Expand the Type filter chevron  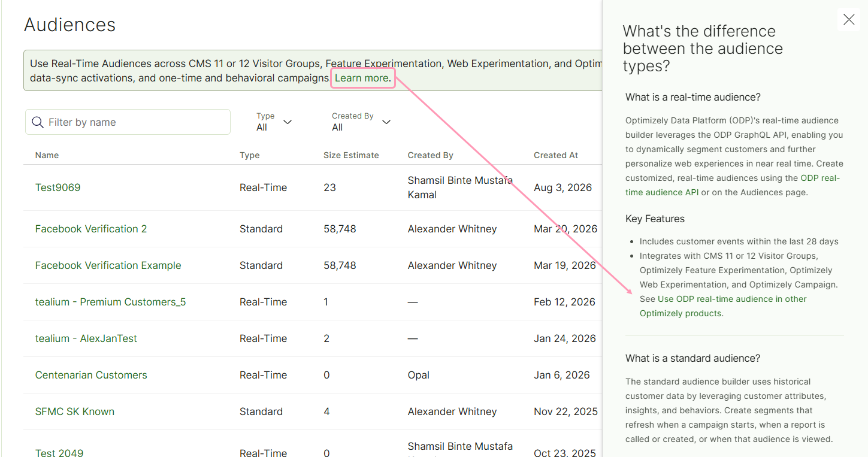(288, 122)
